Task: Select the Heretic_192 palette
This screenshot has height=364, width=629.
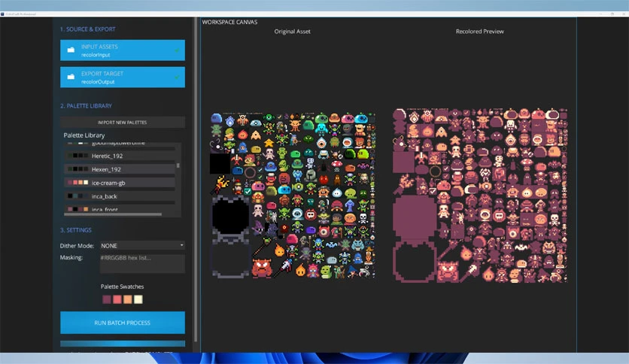Action: 120,156
